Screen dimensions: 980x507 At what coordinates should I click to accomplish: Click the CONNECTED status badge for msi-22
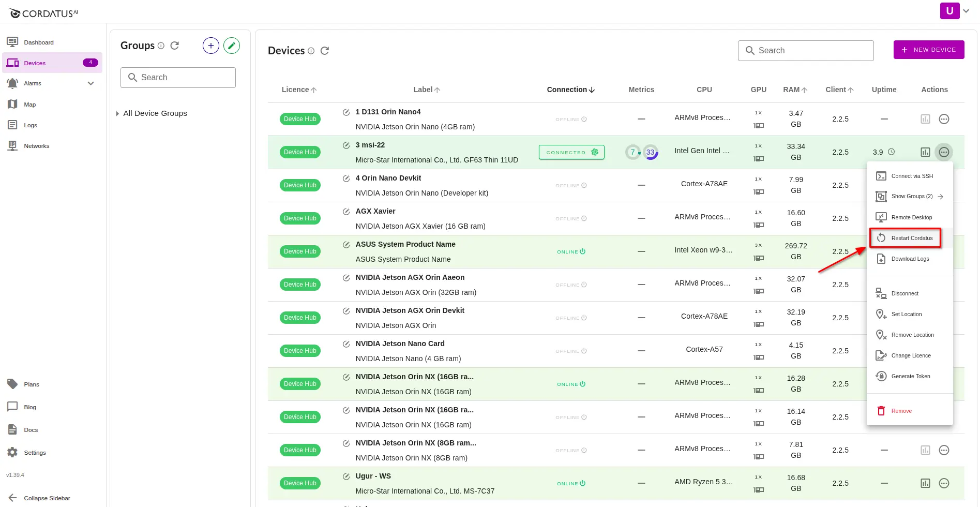pos(571,152)
